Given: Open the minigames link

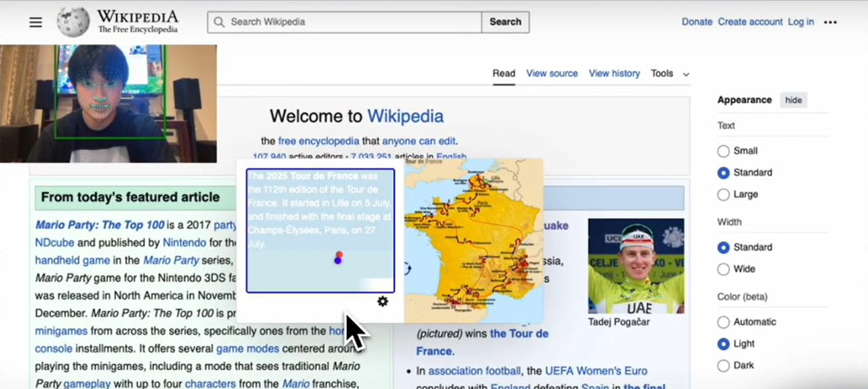Looking at the screenshot, I should click(61, 331).
